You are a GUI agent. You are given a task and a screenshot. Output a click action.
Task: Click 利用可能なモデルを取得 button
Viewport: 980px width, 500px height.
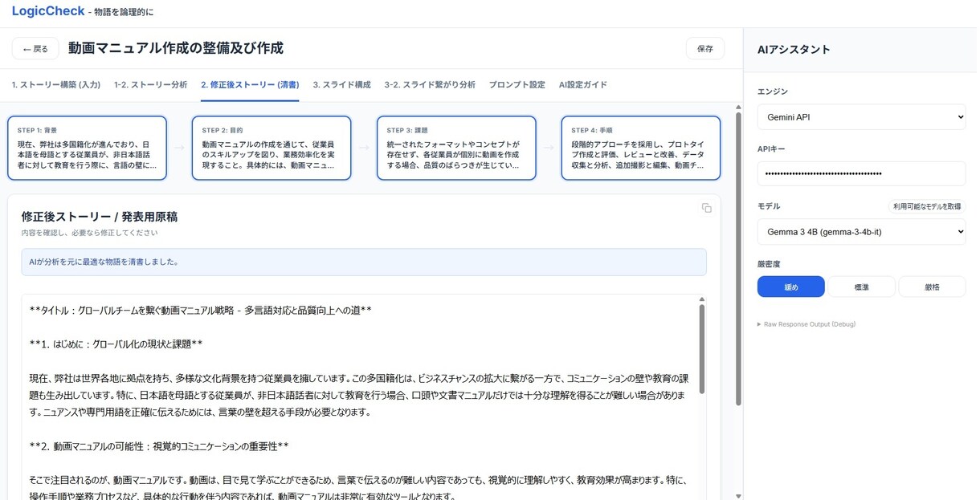[x=926, y=206]
